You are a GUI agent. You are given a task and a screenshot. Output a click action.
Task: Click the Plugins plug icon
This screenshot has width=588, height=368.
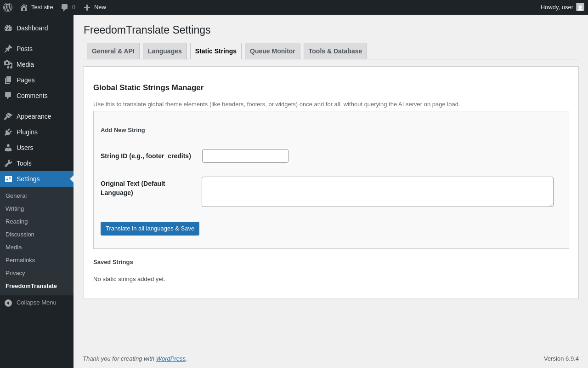[8, 132]
